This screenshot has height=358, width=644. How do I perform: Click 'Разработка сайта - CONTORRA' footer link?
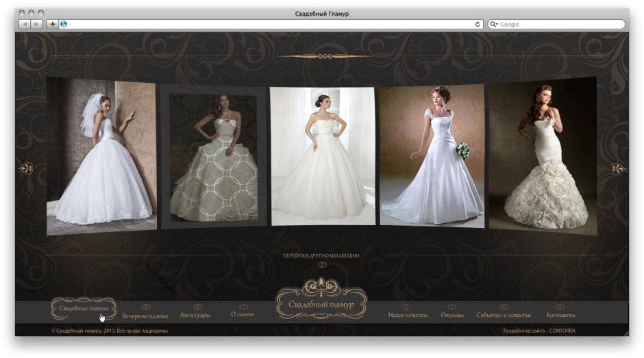point(539,331)
